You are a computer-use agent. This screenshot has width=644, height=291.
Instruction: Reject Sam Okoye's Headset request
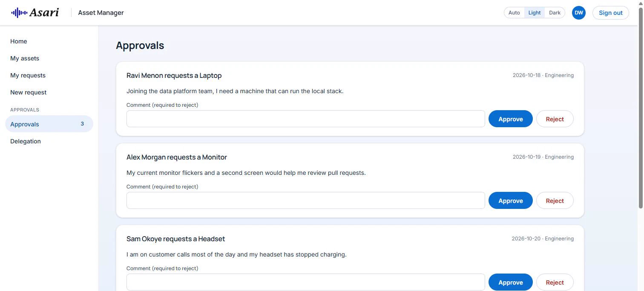point(555,282)
